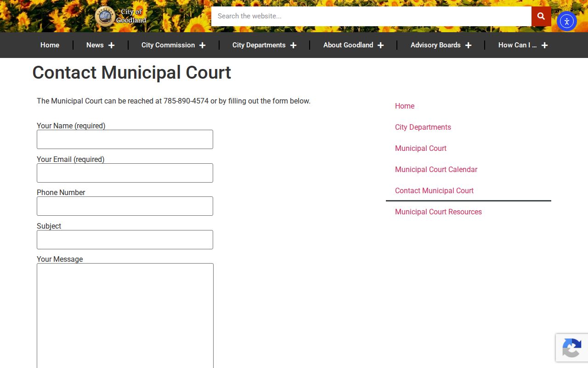588x368 pixels.
Task: Click the "Subject" label
Action: pos(49,226)
